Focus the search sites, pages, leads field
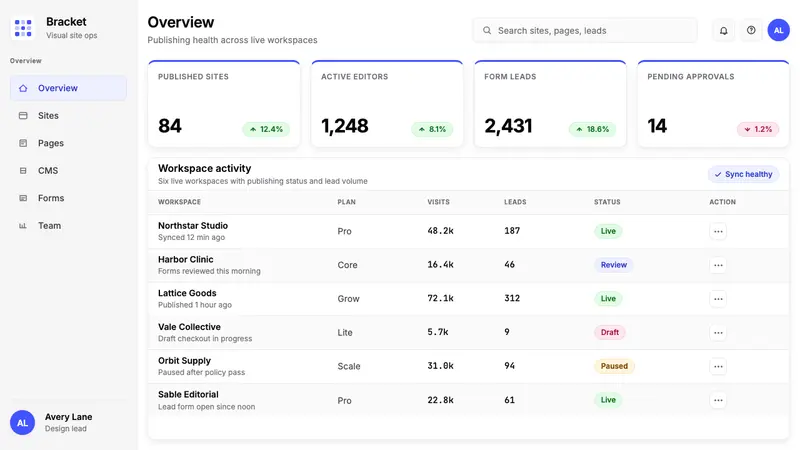The height and width of the screenshot is (450, 800). [585, 31]
